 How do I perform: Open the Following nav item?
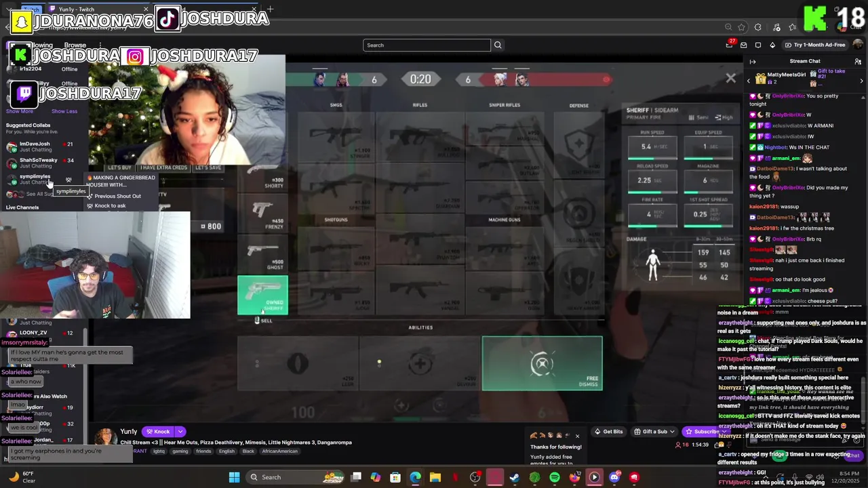pos(41,45)
